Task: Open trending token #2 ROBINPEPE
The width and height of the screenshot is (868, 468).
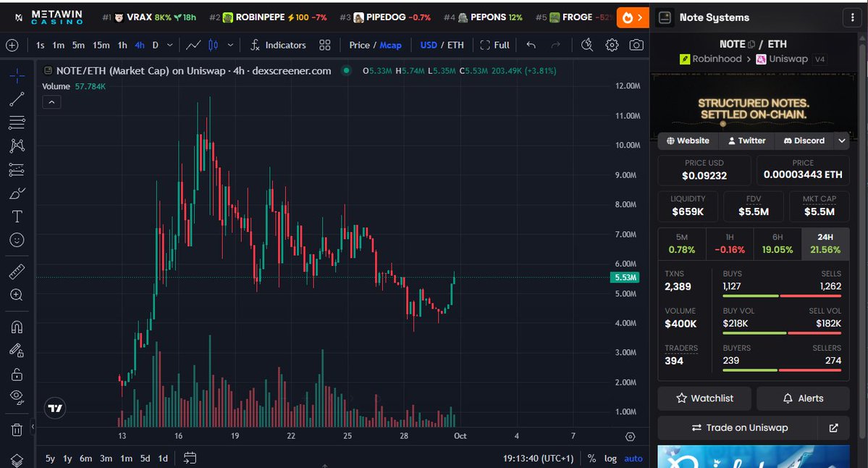Action: click(x=268, y=17)
